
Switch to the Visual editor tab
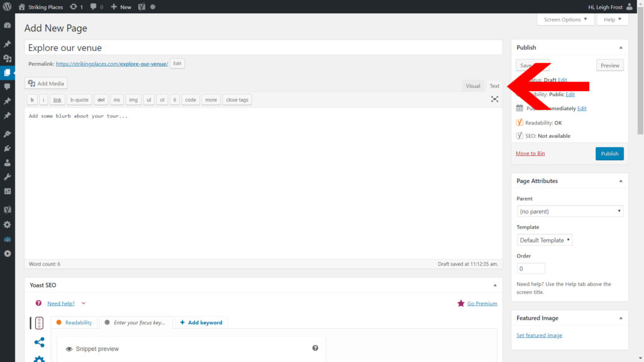point(473,85)
